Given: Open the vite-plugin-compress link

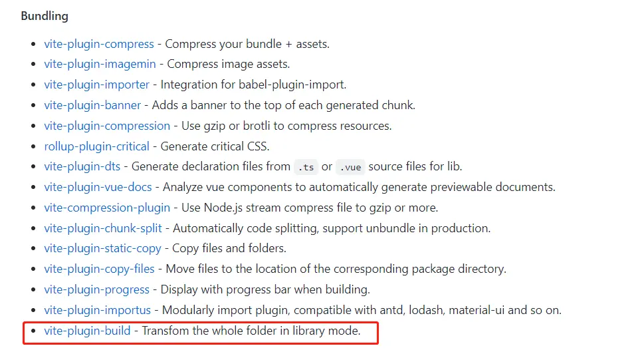Looking at the screenshot, I should click(x=99, y=44).
